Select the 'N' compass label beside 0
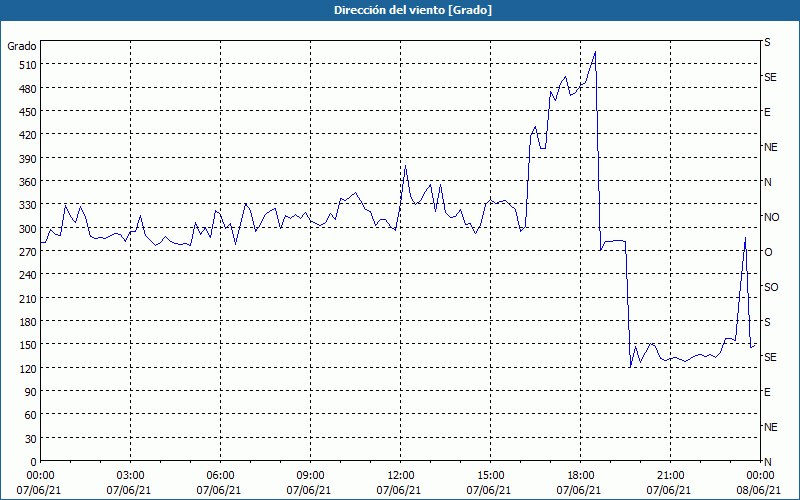This screenshot has width=800, height=500. click(768, 462)
